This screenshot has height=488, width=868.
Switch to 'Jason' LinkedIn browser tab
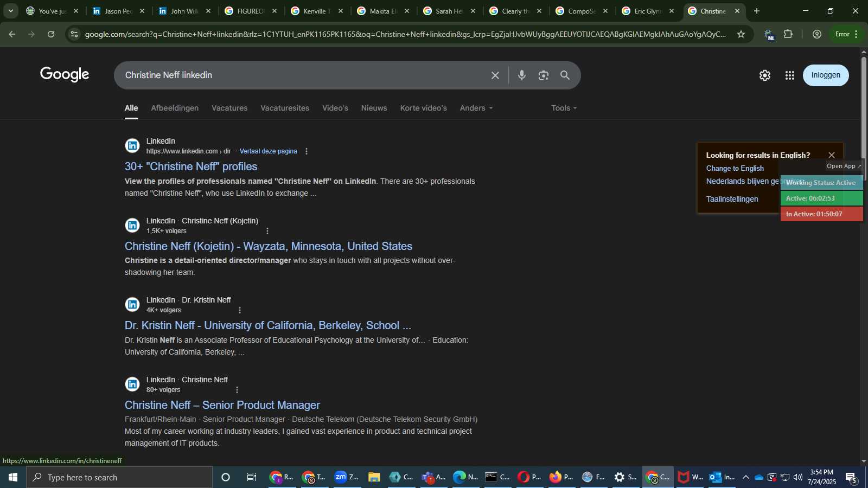119,11
